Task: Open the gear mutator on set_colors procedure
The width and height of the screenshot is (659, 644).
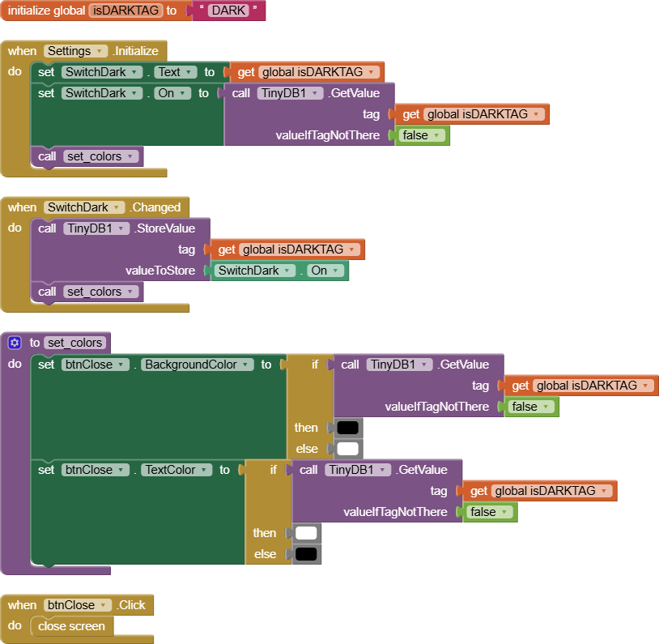Action: click(x=14, y=343)
